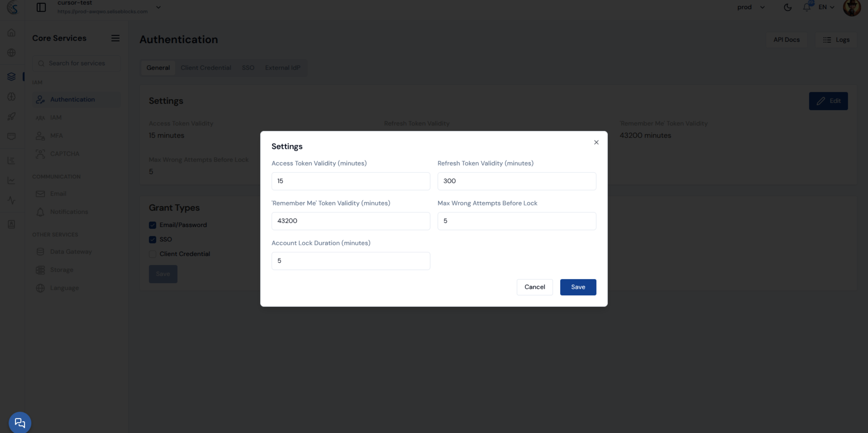Open the globe icon in the left rail
868x433 pixels.
pos(12,52)
